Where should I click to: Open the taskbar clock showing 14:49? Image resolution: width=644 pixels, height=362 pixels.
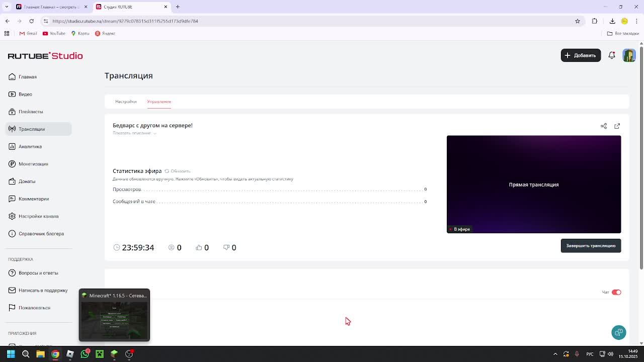tap(628, 354)
